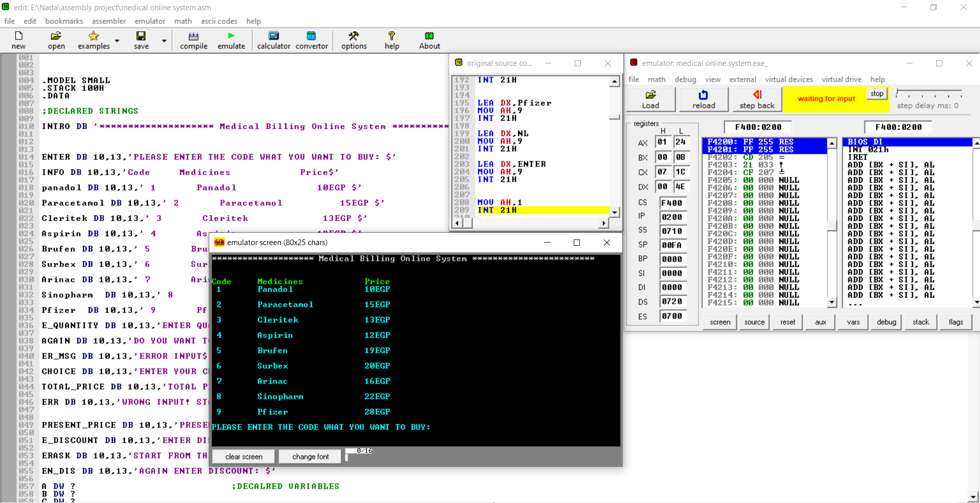Select the F4202 memory row in the emulator
Image resolution: width=980 pixels, height=503 pixels.
[x=765, y=157]
